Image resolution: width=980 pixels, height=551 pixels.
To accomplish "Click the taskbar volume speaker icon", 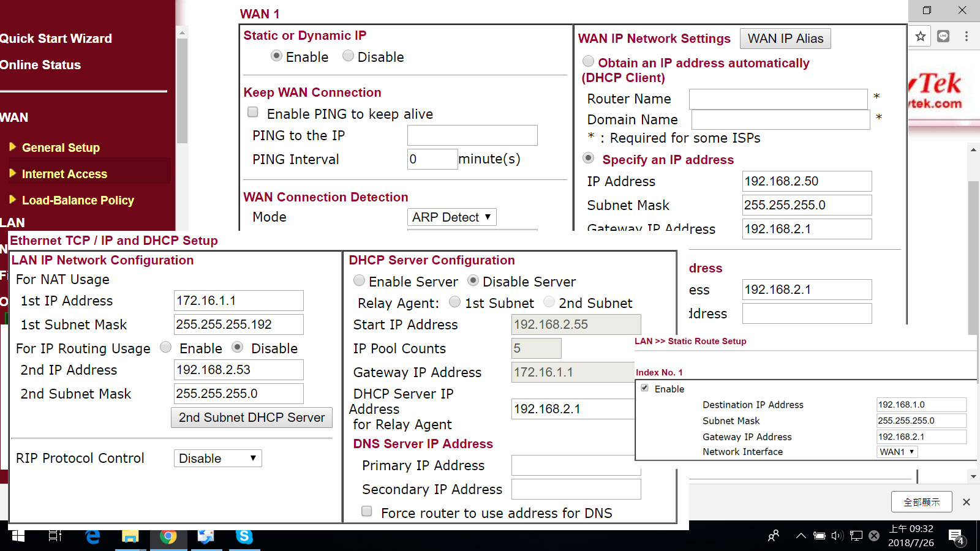I will pyautogui.click(x=837, y=536).
